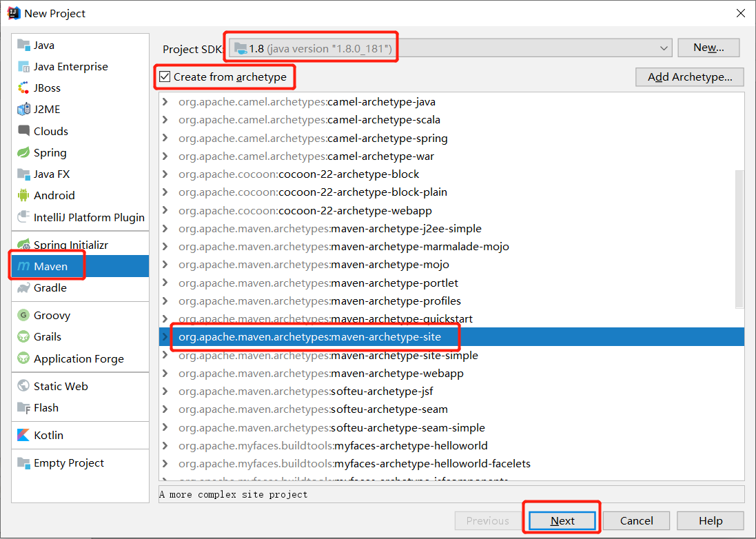This screenshot has width=756, height=539.
Task: Click the Groovy G icon
Action: pyautogui.click(x=23, y=315)
